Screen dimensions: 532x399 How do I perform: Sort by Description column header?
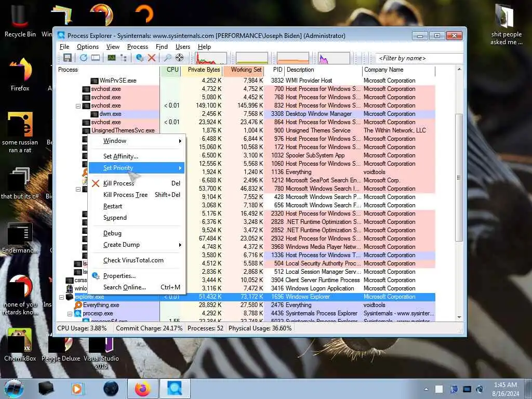click(x=323, y=70)
